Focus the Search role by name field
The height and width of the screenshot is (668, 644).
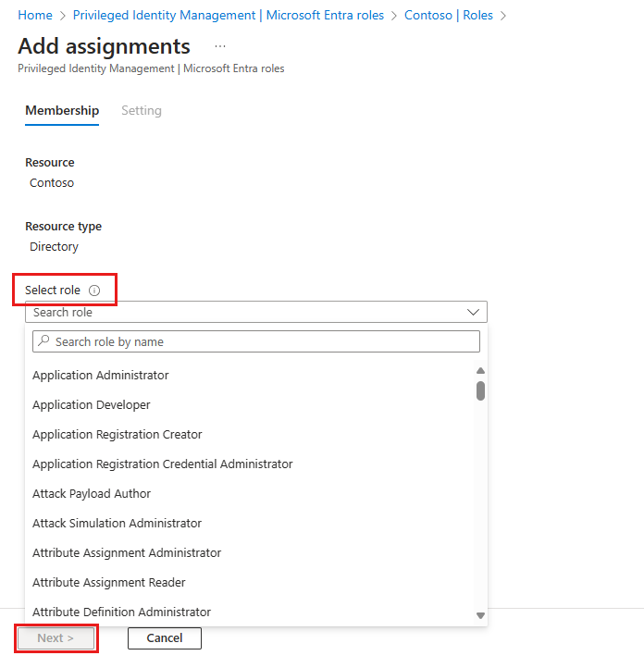[x=264, y=342]
